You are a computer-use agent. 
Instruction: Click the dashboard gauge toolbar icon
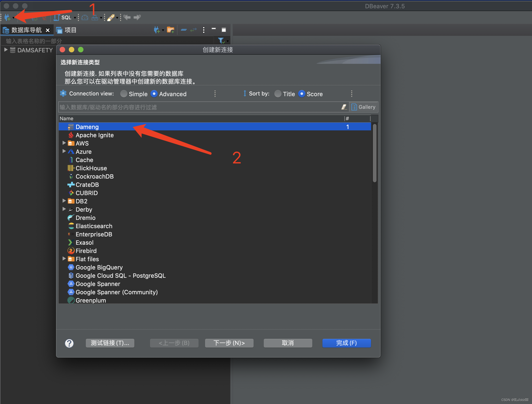[85, 17]
